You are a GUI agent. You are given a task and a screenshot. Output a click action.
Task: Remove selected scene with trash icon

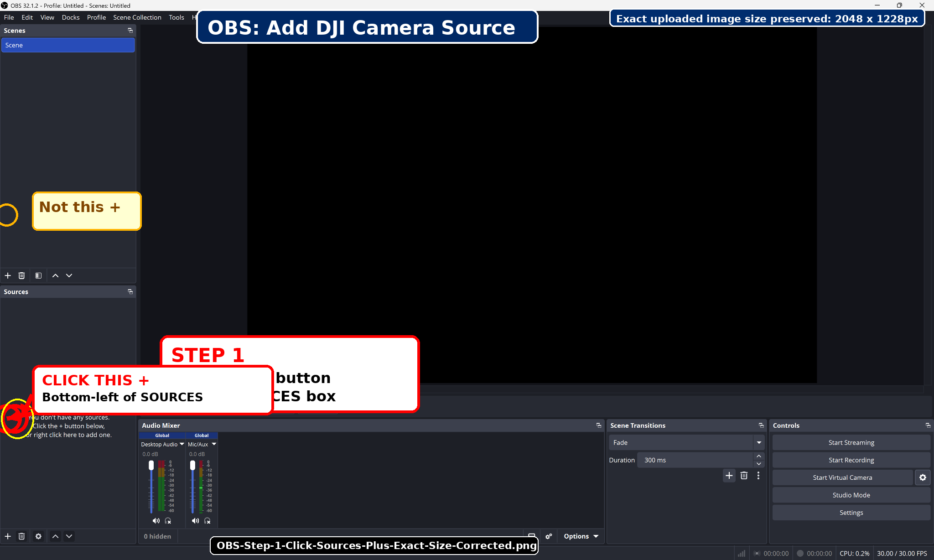(x=21, y=275)
